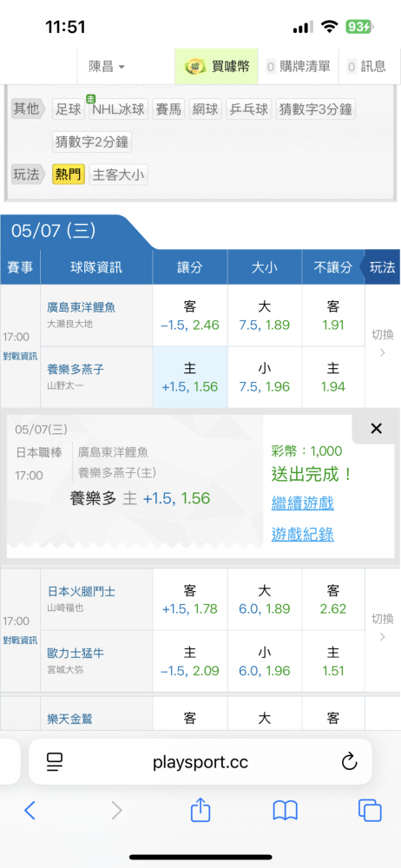The height and width of the screenshot is (868, 401).
Task: Close the bet confirmation slip
Action: point(376,429)
